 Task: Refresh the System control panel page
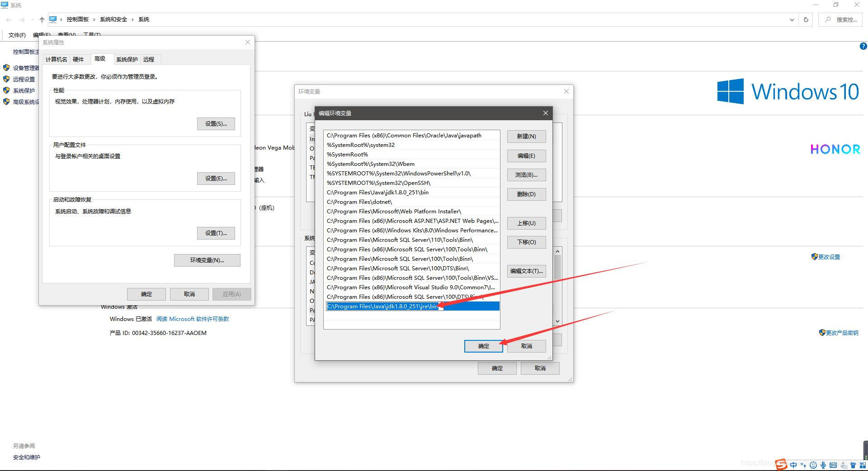[x=806, y=19]
